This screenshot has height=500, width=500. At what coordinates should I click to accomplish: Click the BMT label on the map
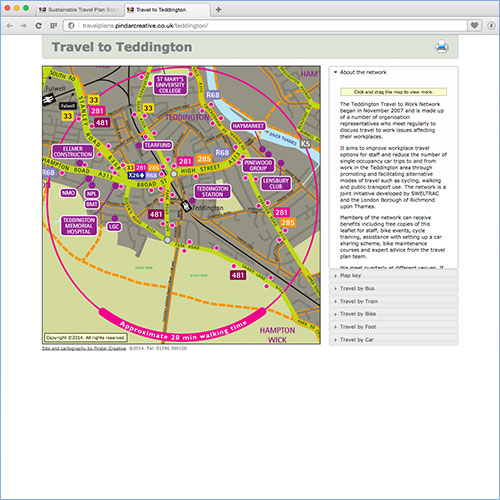coord(92,204)
